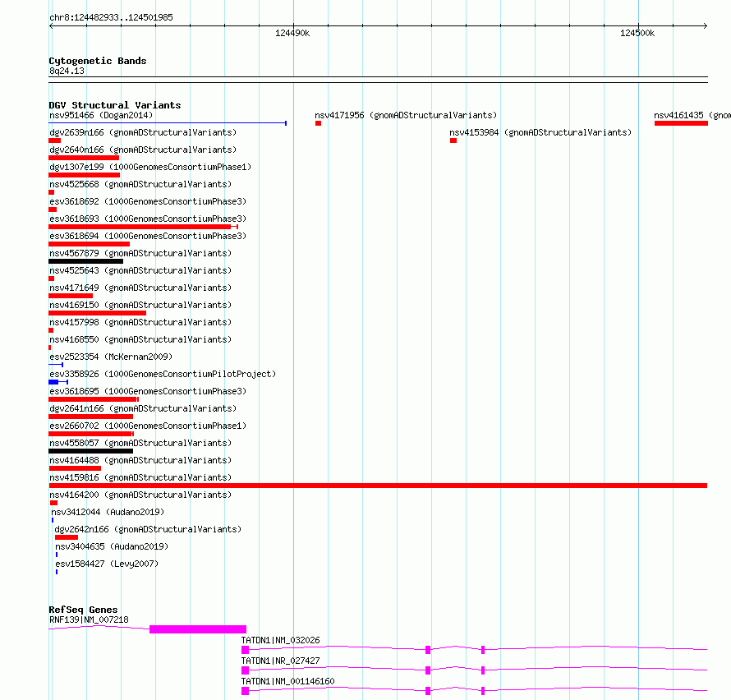The width and height of the screenshot is (731, 700).
Task: Select the esv2523354 (McKernan2009) label
Action: click(x=111, y=357)
